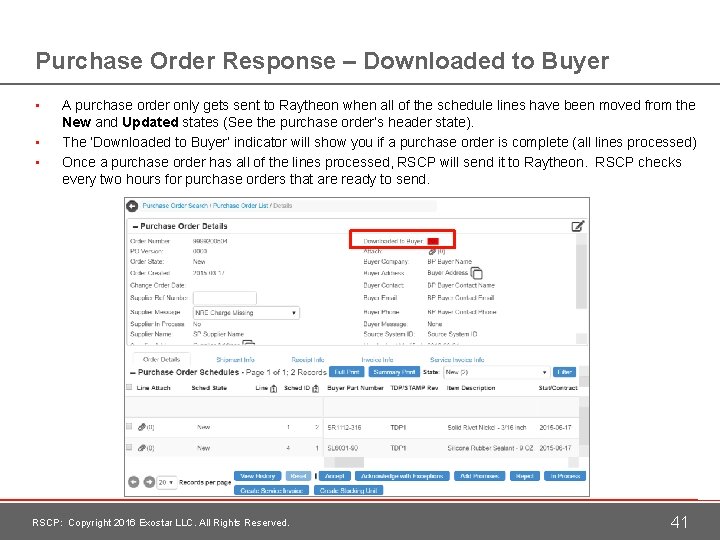This screenshot has width=720, height=540.
Task: Collapse the Purchase Order Schedules section
Action: pos(133,372)
